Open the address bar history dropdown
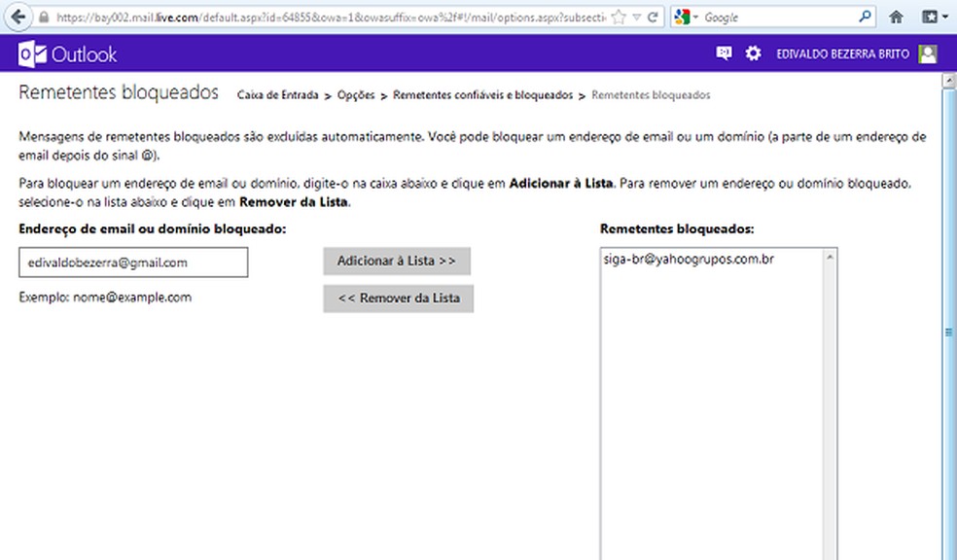Image resolution: width=957 pixels, height=560 pixels. 635,17
